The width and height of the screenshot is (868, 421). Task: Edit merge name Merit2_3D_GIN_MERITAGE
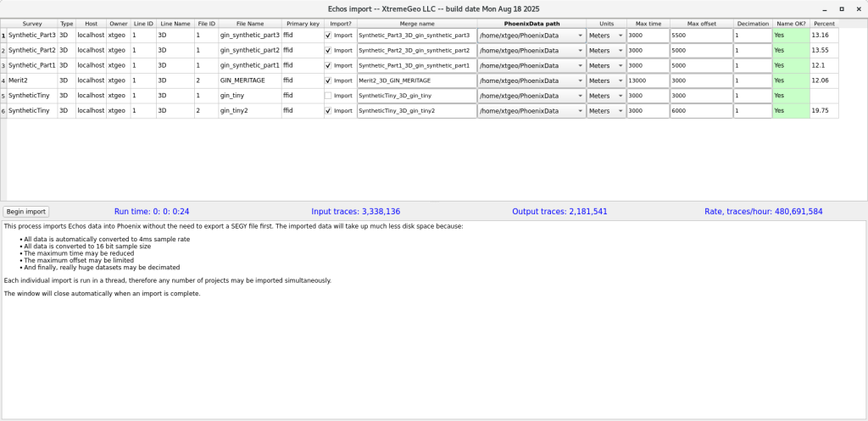(417, 80)
